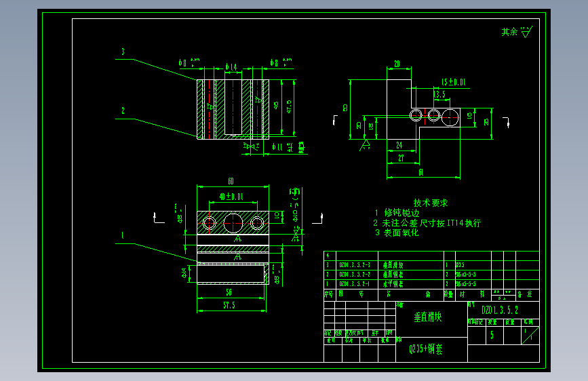Click the dimension '56' below plan view
This screenshot has width=588, height=381.
click(229, 292)
